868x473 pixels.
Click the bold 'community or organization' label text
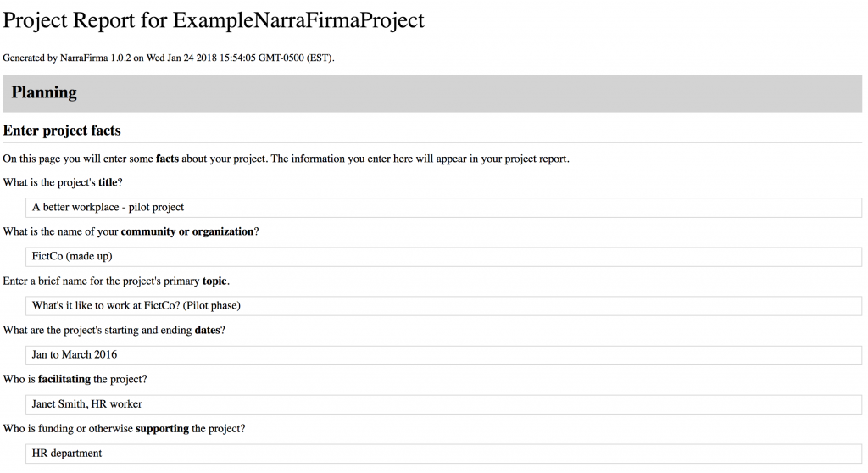point(186,231)
